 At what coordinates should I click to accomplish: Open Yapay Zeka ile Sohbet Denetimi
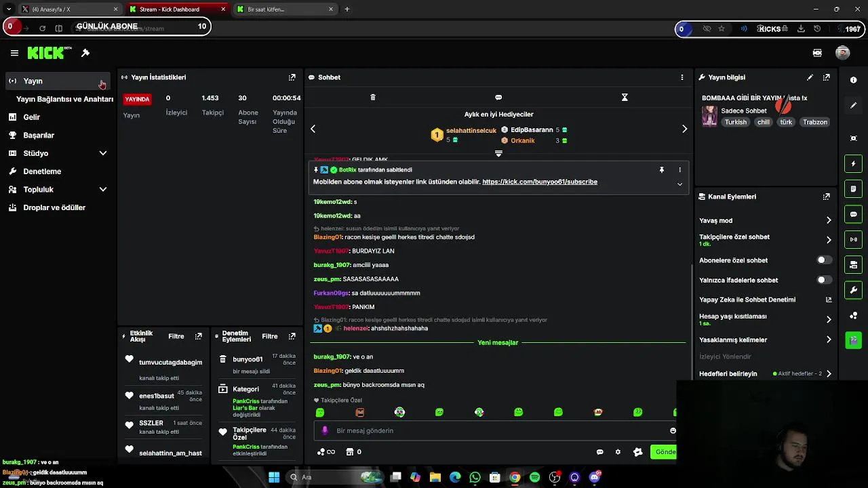point(766,300)
